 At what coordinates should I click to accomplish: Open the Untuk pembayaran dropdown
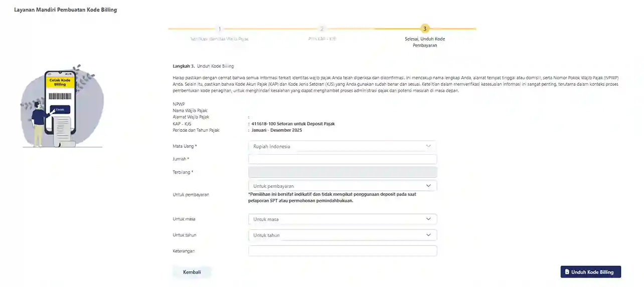[x=343, y=186]
